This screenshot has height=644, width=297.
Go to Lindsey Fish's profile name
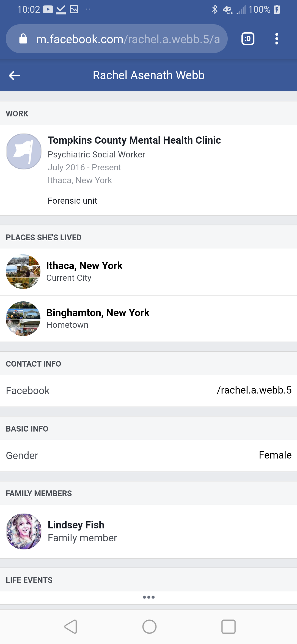pyautogui.click(x=76, y=525)
